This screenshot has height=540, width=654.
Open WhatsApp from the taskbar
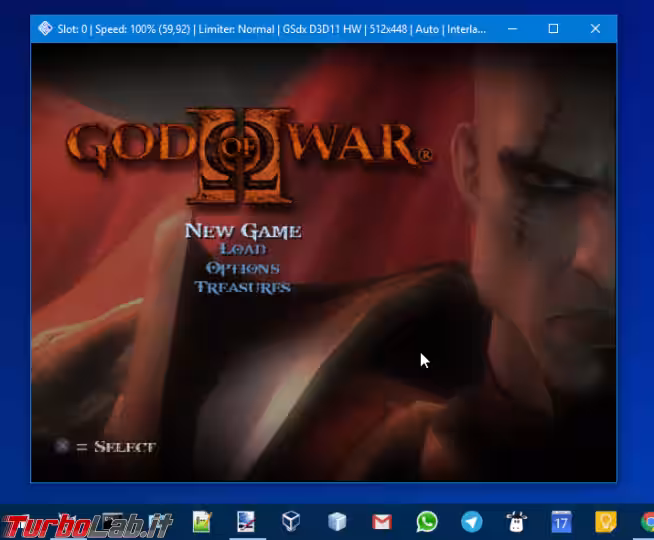tap(427, 522)
